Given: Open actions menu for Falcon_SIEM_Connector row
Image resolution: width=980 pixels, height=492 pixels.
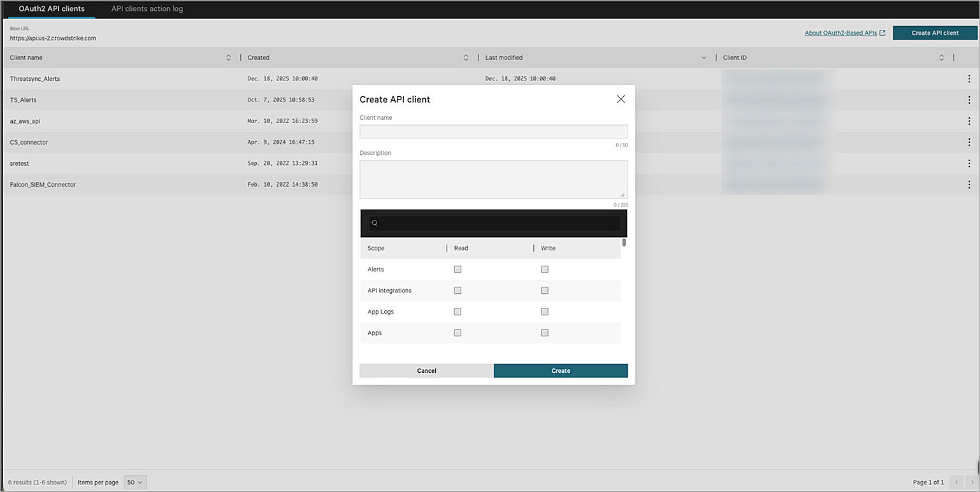Looking at the screenshot, I should [x=969, y=184].
